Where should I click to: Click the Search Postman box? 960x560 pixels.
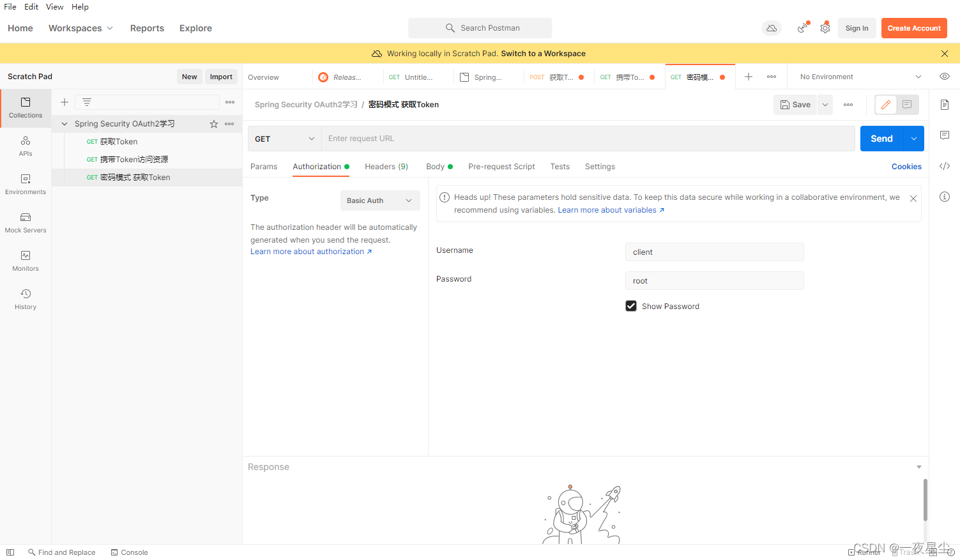[480, 28]
